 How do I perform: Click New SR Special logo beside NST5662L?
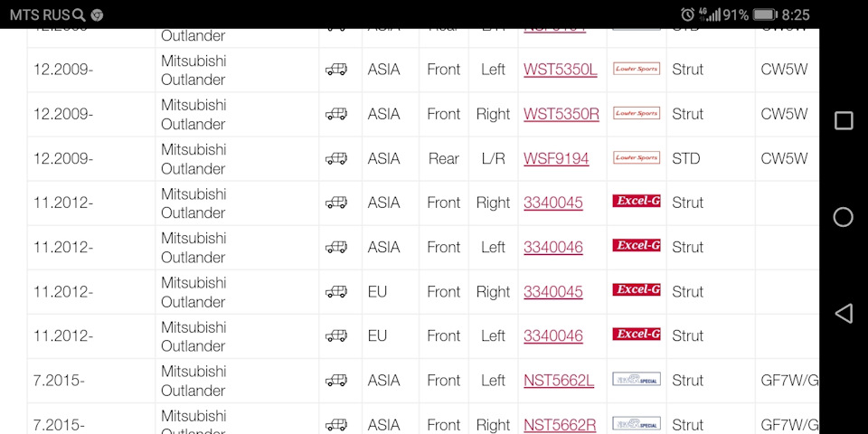pos(637,380)
